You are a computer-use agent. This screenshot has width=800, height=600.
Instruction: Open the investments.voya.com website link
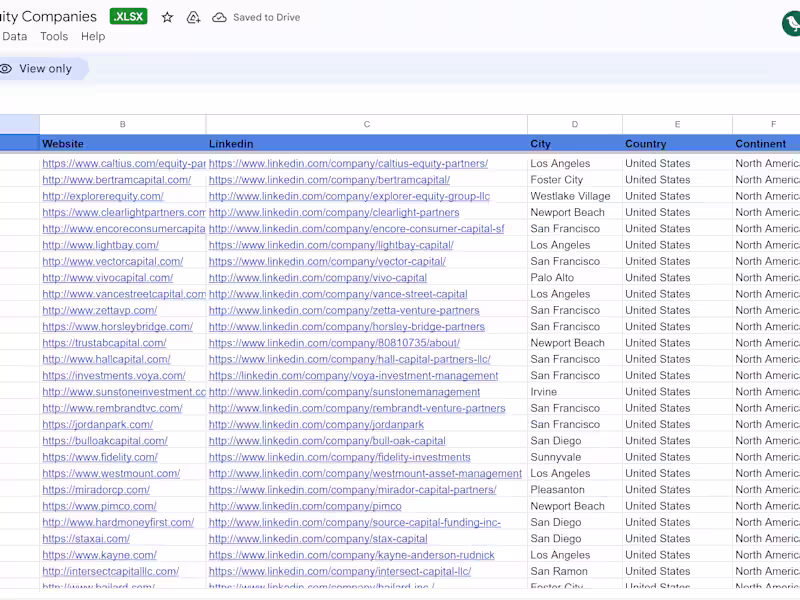[114, 376]
